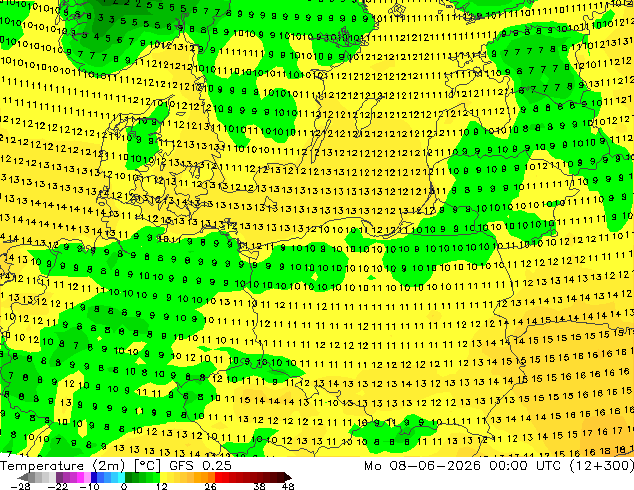
Task: Click the dark maroon right arrow end of scale
Action: click(x=288, y=477)
